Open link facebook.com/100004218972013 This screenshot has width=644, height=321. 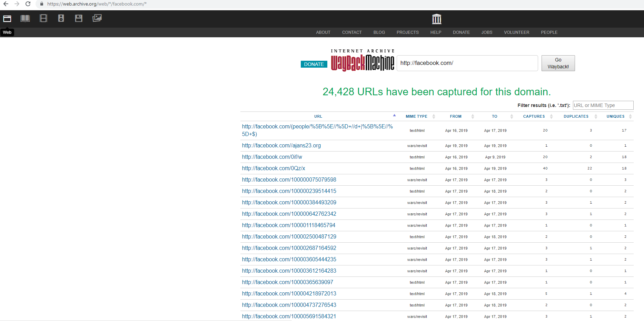click(289, 294)
